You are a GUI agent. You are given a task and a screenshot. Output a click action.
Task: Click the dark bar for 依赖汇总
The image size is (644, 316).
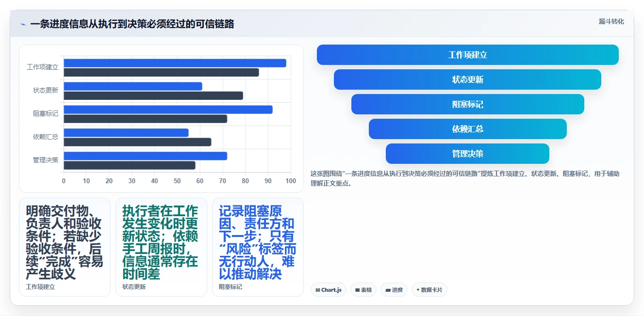137,142
